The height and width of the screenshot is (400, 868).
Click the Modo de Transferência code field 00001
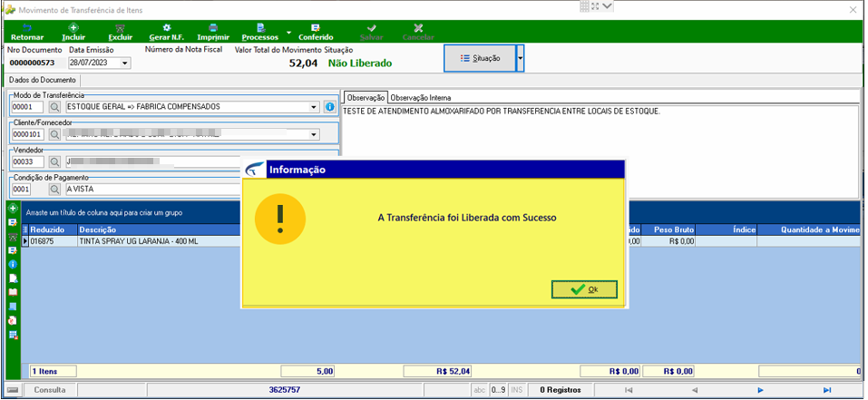[27, 107]
